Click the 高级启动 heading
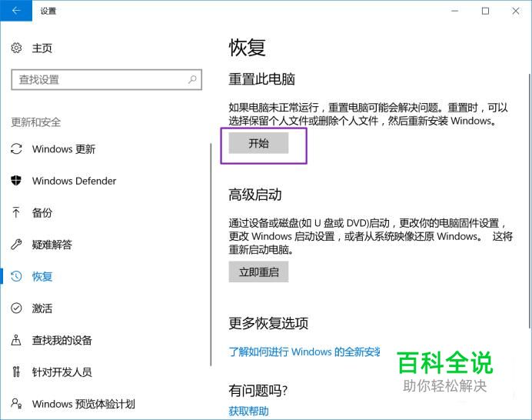 pos(255,195)
